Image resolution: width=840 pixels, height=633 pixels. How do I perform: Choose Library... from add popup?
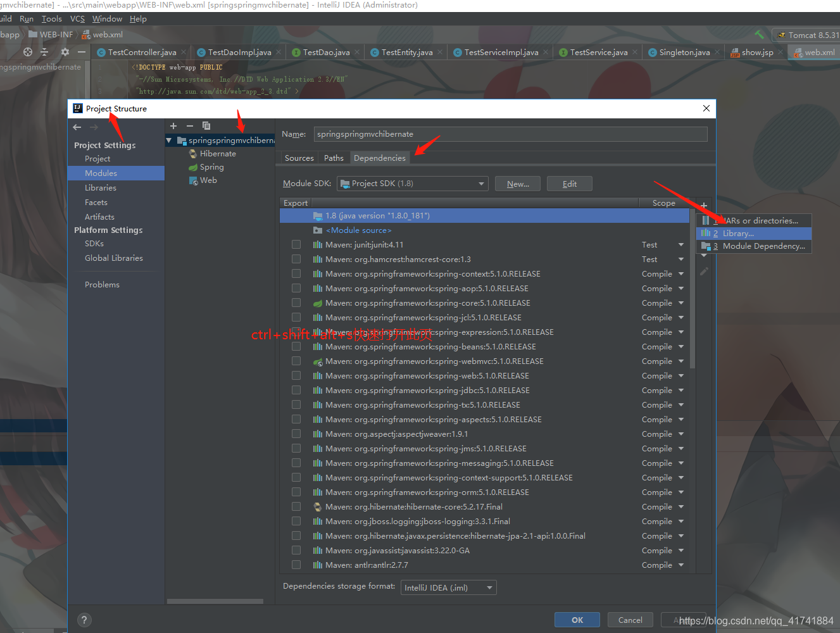tap(754, 234)
